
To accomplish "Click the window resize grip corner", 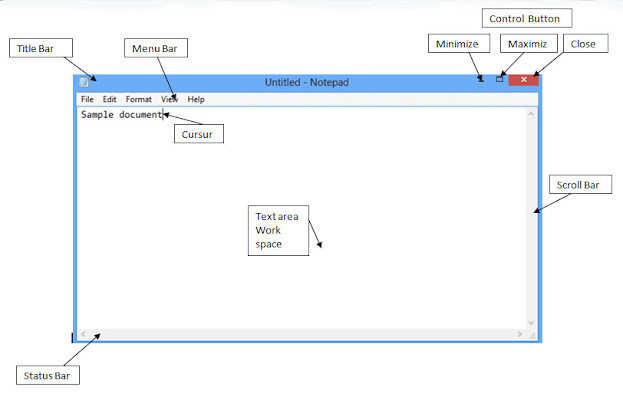I will click(x=532, y=336).
